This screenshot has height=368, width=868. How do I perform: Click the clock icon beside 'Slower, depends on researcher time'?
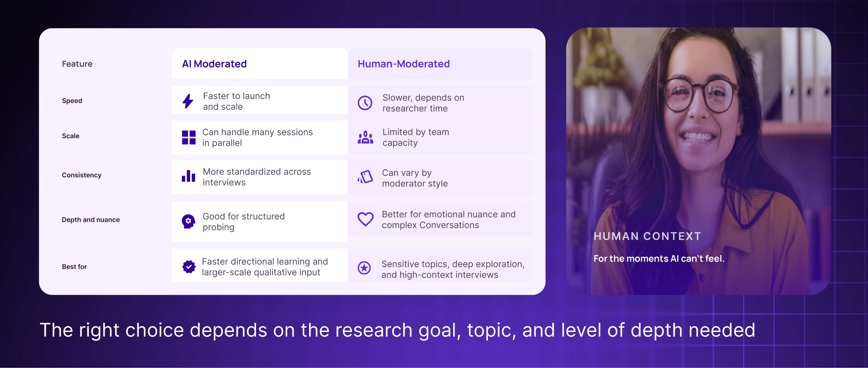click(x=365, y=103)
